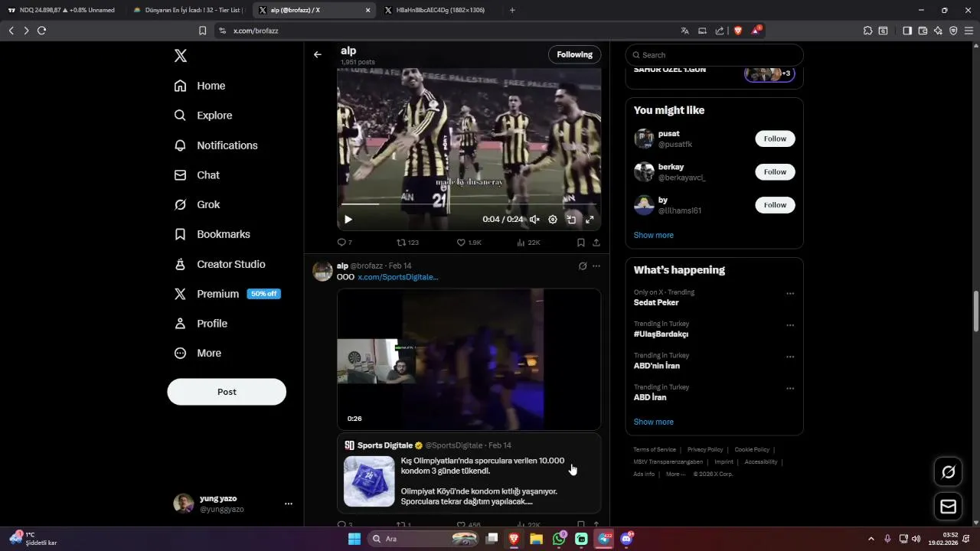Click inside the Search field
The width and height of the screenshot is (980, 551).
pyautogui.click(x=714, y=55)
